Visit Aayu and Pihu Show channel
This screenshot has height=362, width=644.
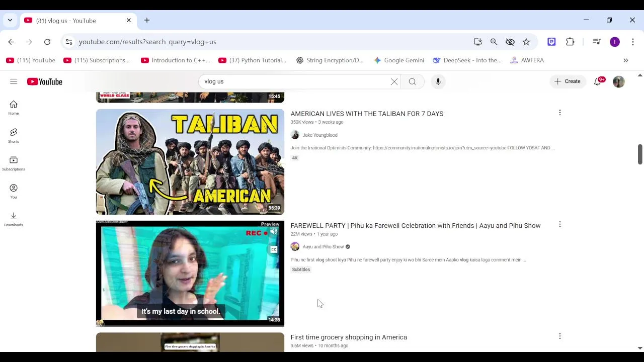pyautogui.click(x=323, y=246)
